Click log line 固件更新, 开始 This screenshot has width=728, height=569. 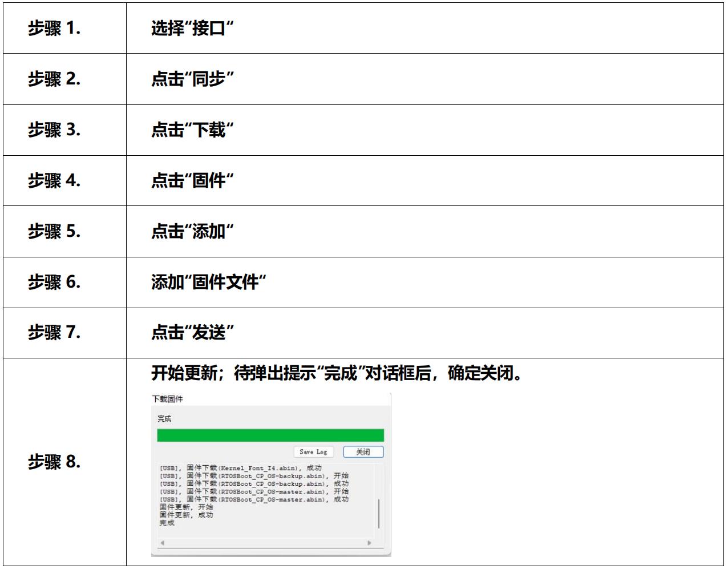pos(186,507)
